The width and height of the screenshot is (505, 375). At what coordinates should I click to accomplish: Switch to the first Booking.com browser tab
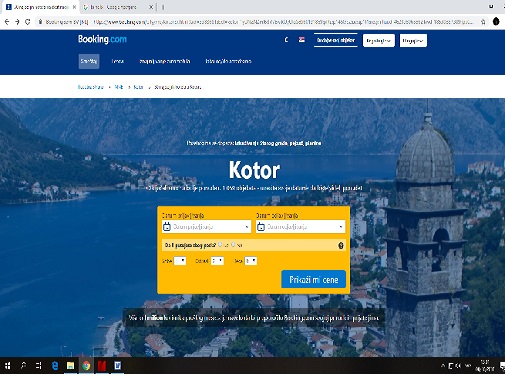[x=40, y=7]
